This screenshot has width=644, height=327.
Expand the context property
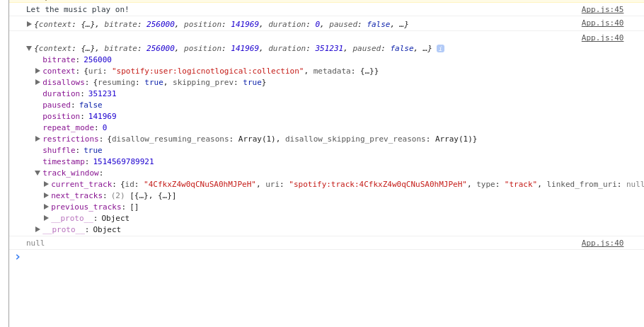click(x=38, y=71)
